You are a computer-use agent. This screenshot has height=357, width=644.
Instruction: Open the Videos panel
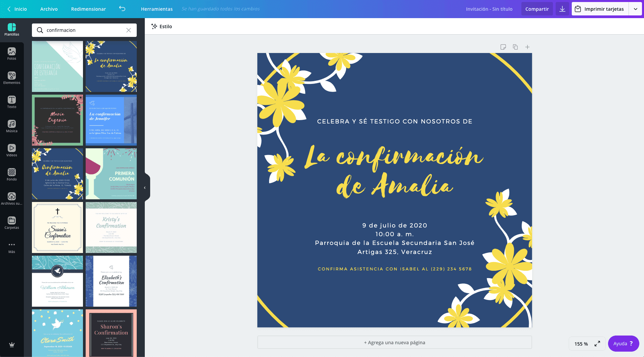click(x=12, y=150)
